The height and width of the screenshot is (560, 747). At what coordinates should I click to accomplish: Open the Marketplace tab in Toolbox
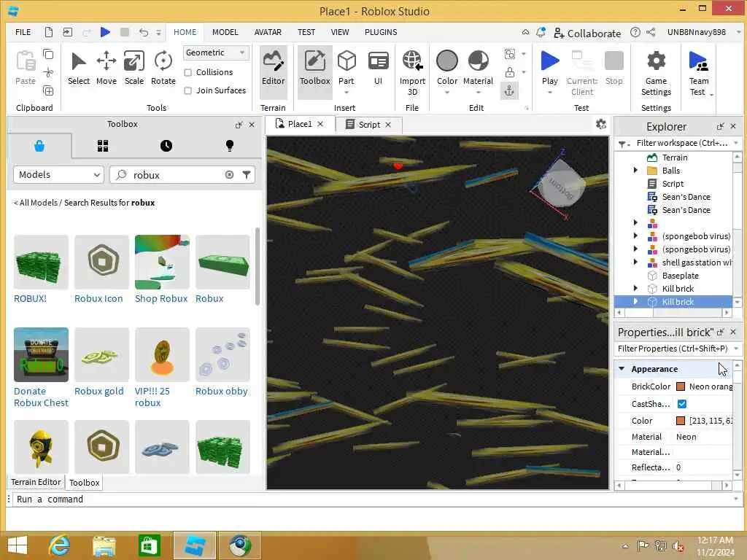(39, 146)
